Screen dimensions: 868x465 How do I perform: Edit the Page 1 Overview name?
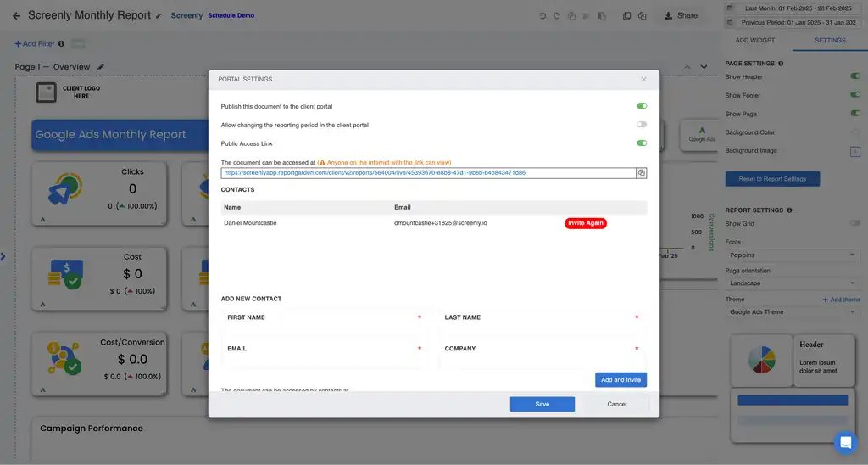(x=101, y=67)
